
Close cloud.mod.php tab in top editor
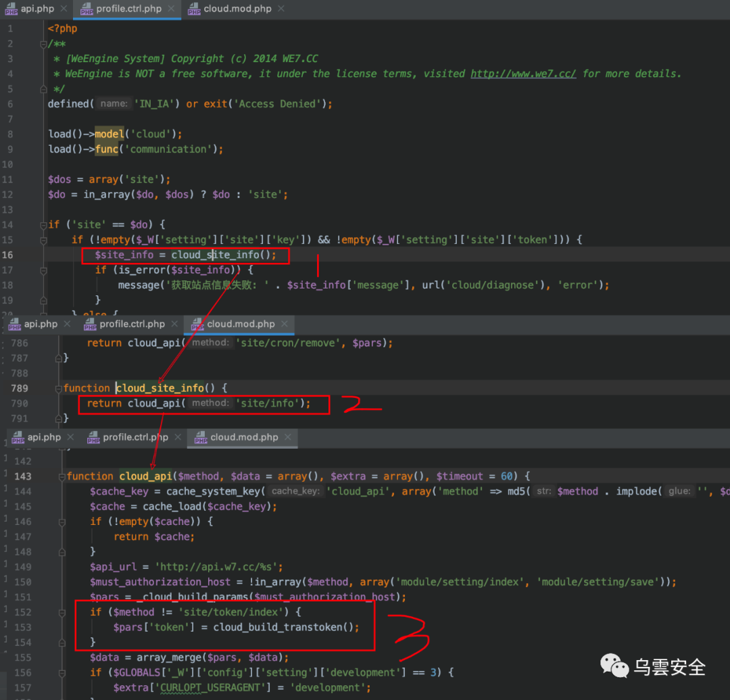coord(281,9)
